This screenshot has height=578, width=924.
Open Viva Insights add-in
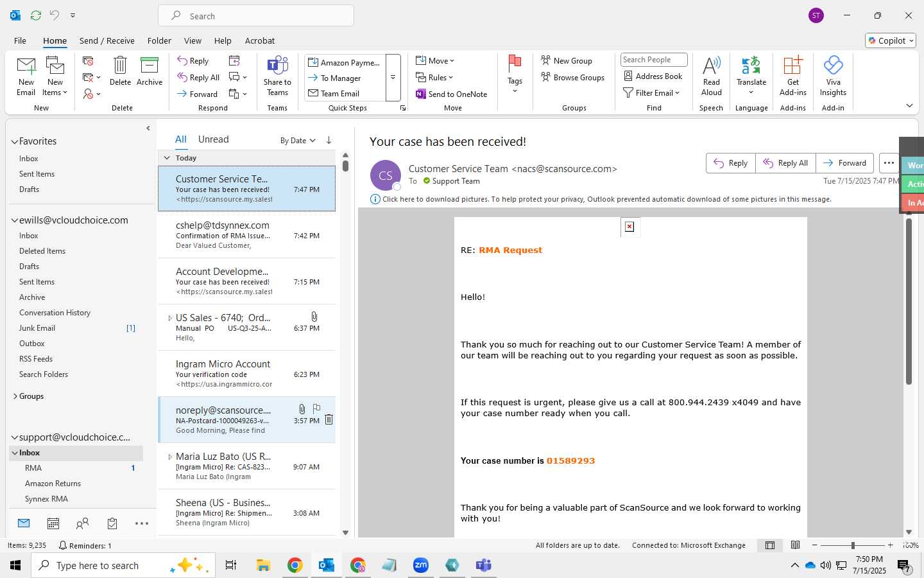coord(833,76)
